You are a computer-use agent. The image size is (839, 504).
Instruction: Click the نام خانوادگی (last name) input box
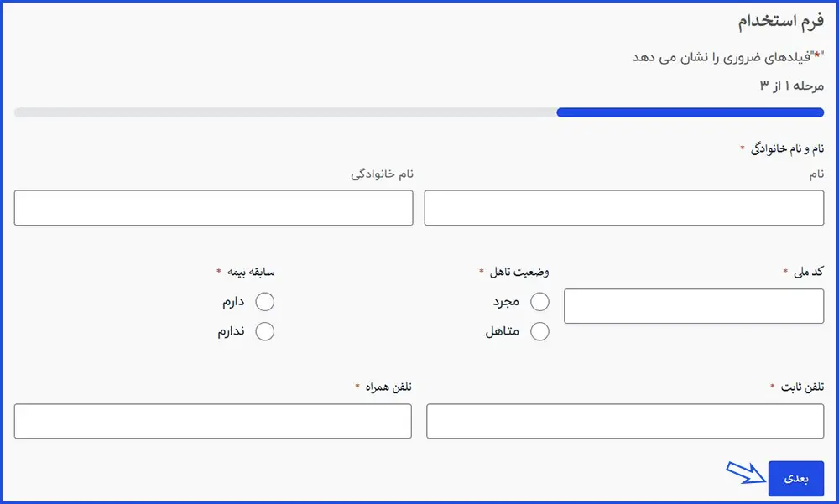pyautogui.click(x=213, y=208)
